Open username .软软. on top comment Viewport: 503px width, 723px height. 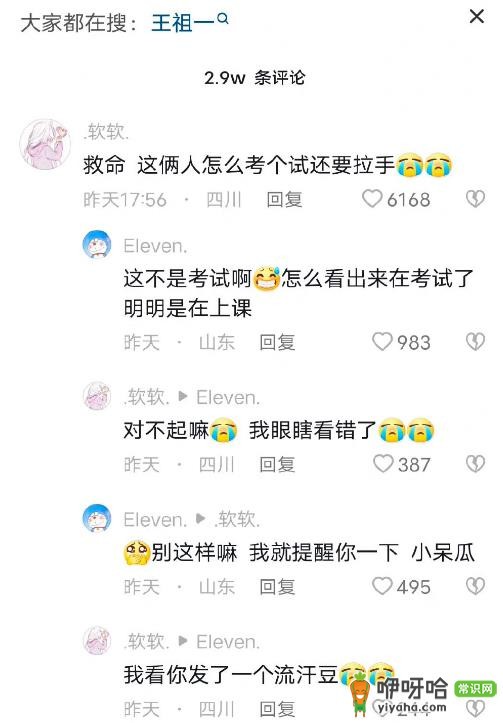(107, 132)
